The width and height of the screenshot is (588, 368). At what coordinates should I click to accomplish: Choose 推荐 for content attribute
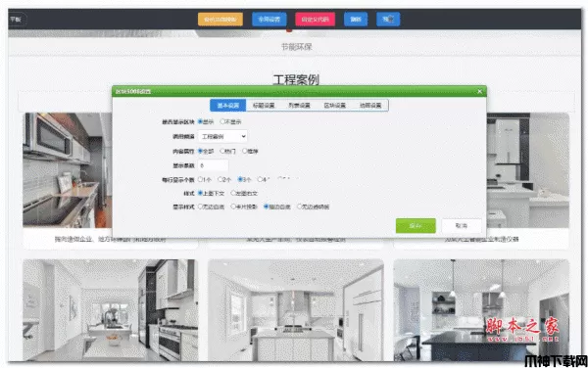click(x=244, y=151)
